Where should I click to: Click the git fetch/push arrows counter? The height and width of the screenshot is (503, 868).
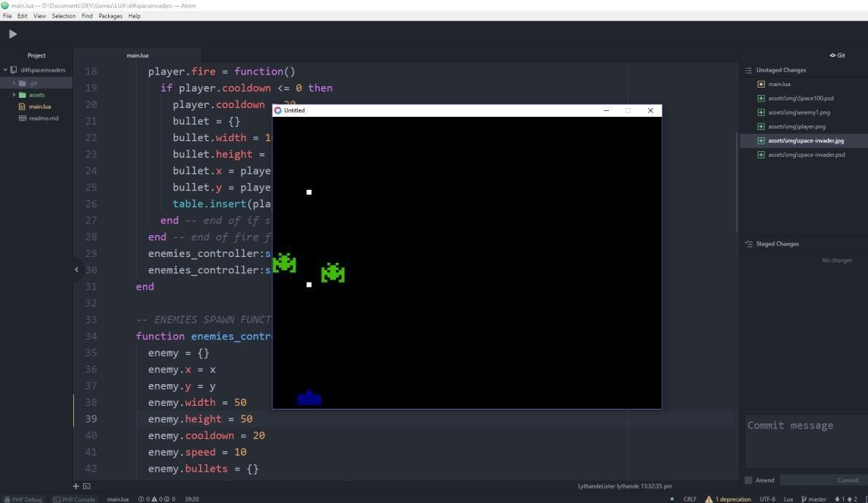(846, 499)
